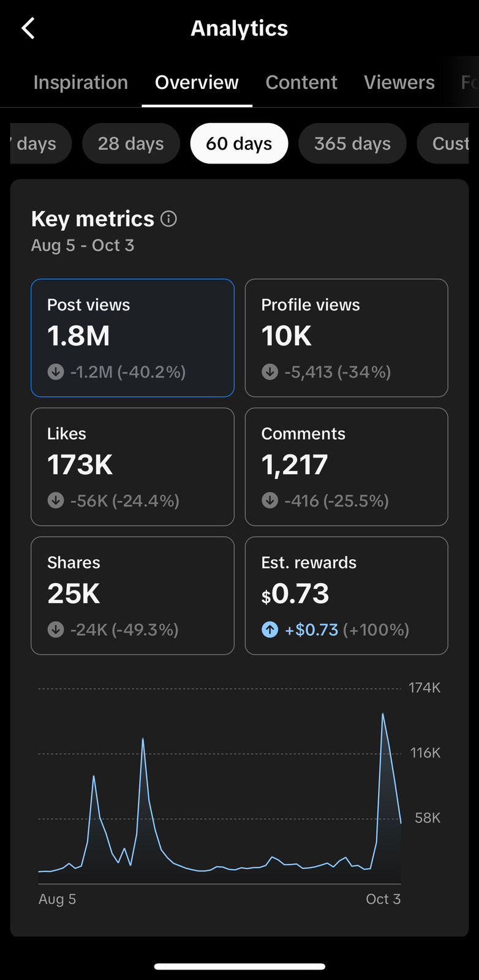Tap the Post views down-arrow icon
This screenshot has height=980, width=479.
click(56, 372)
